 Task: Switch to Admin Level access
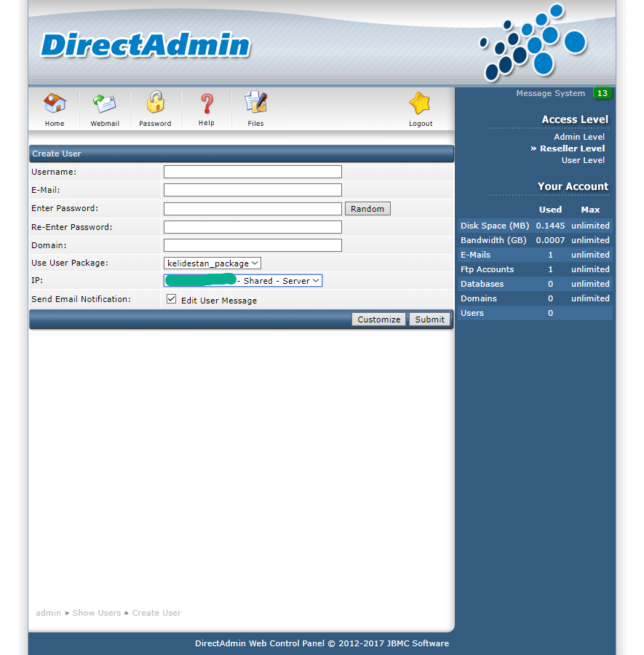coord(579,137)
